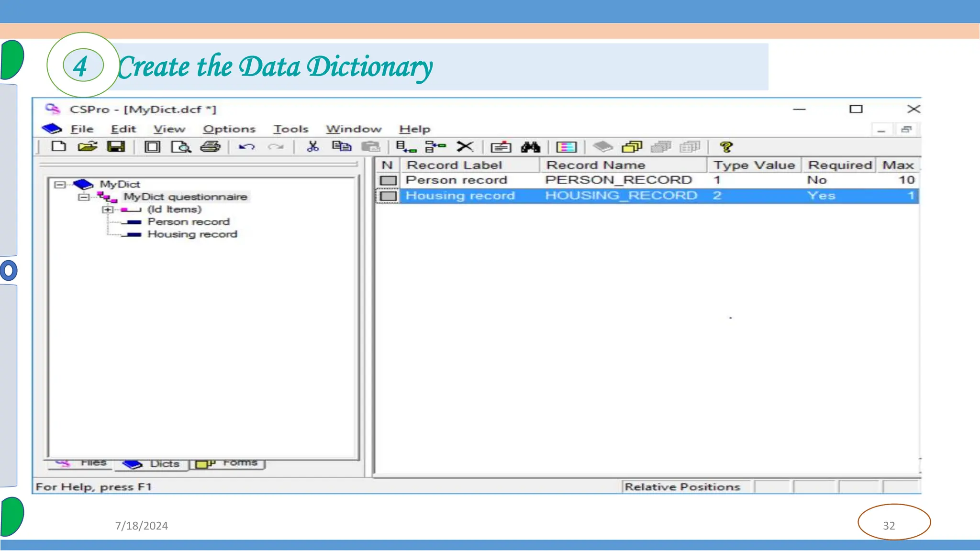980x551 pixels.
Task: Click the Max value 10
Action: click(x=906, y=180)
